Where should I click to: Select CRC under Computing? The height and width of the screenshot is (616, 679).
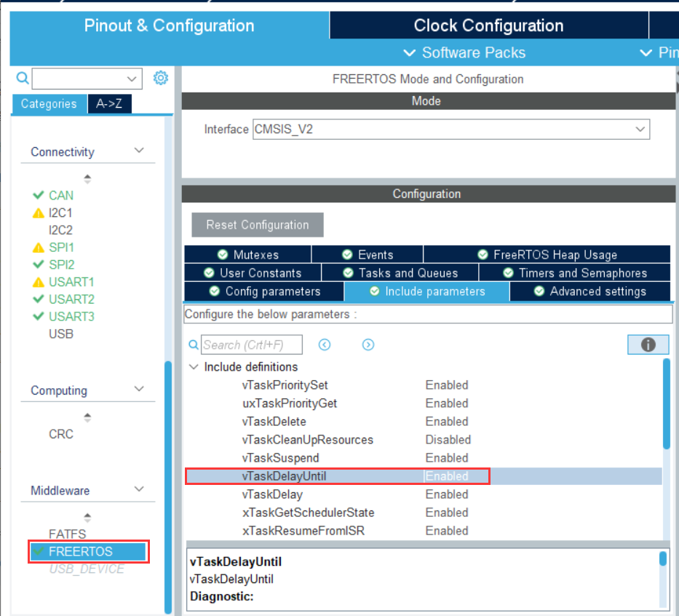pyautogui.click(x=61, y=434)
